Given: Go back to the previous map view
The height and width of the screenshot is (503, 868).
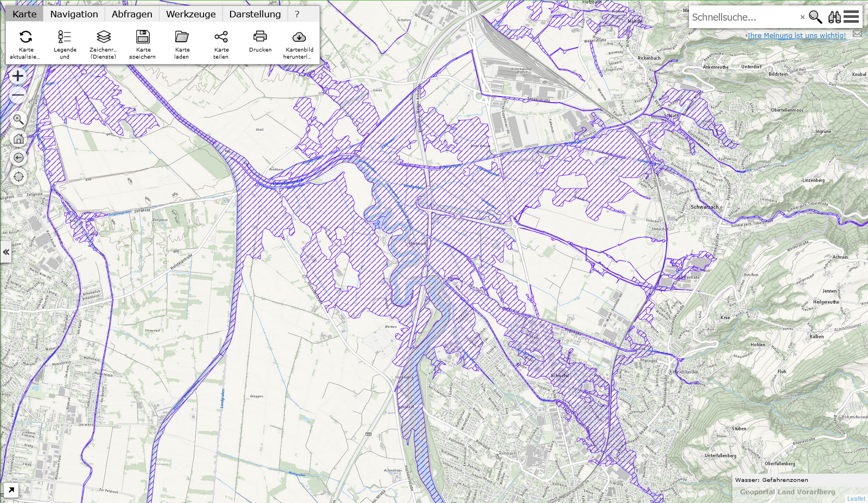Looking at the screenshot, I should tap(18, 158).
